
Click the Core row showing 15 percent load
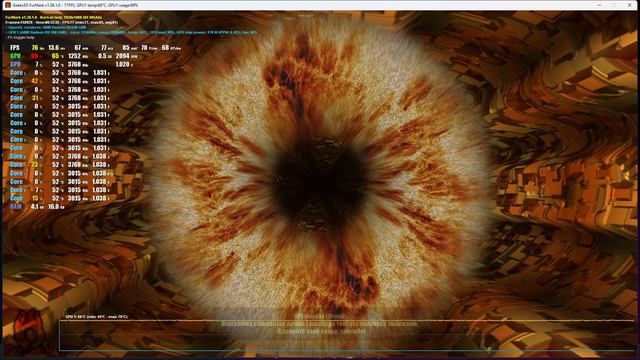coord(60,198)
